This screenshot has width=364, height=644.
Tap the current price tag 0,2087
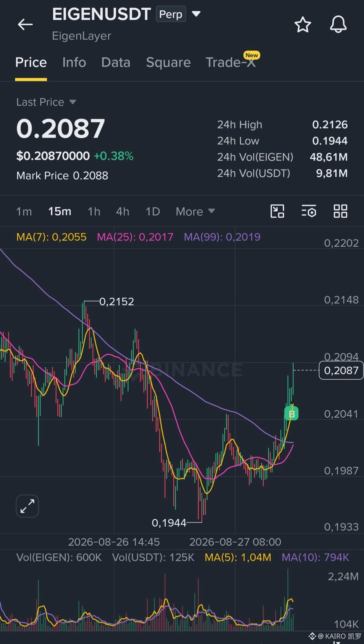[x=341, y=370]
